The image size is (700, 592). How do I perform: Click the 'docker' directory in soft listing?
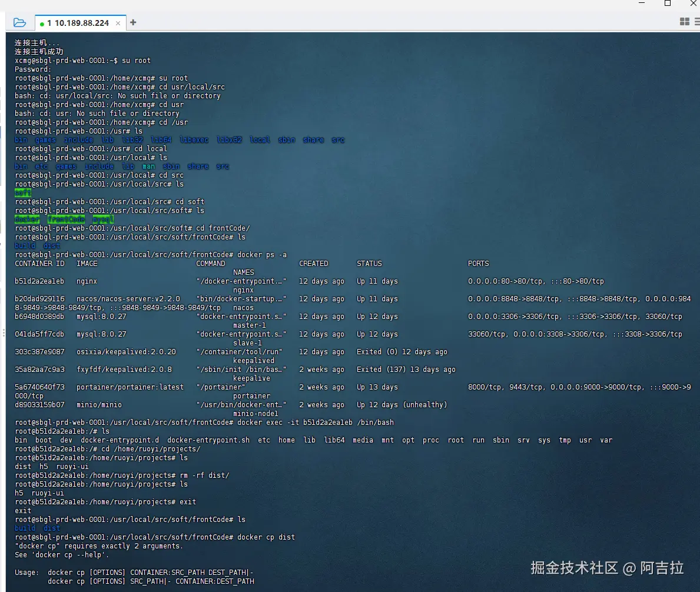tap(26, 219)
